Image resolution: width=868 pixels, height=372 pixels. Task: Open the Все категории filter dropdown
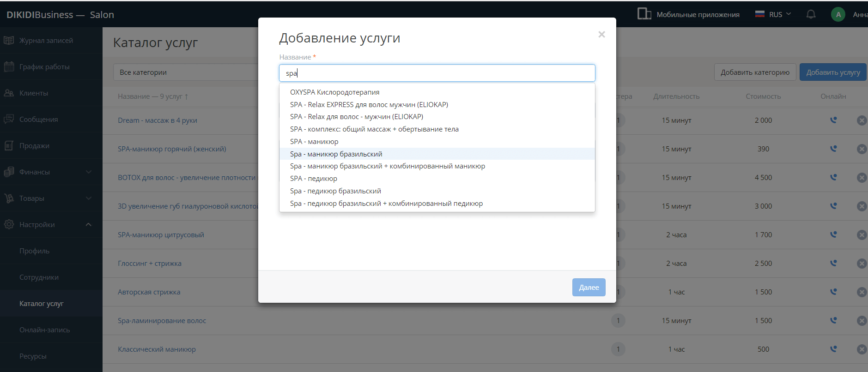[x=185, y=72]
